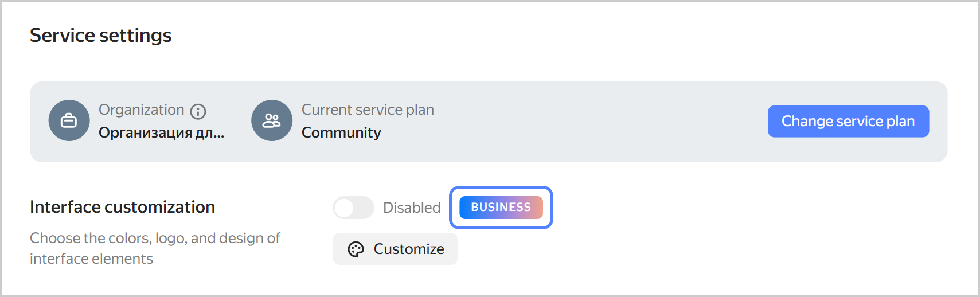Click the users icon for service plan
This screenshot has width=980, height=297.
click(272, 121)
